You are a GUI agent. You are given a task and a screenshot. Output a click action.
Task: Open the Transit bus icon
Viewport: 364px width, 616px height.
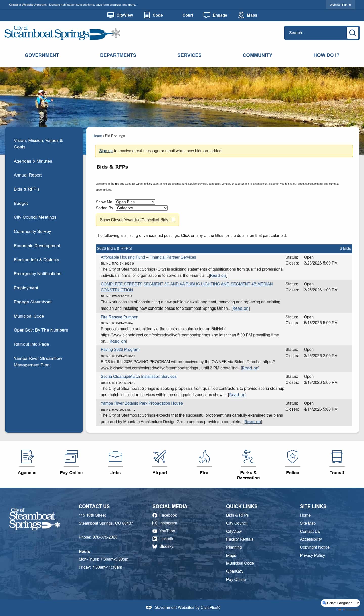click(337, 456)
